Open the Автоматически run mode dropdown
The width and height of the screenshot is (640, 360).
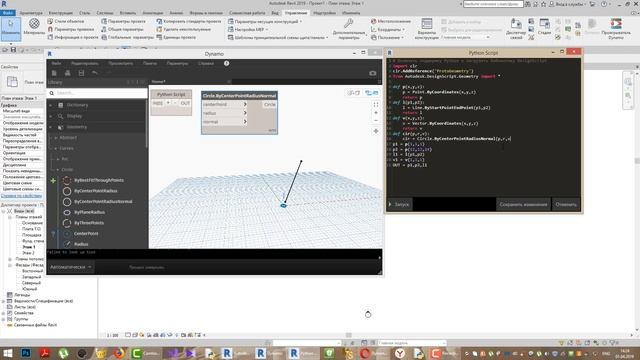point(71,267)
